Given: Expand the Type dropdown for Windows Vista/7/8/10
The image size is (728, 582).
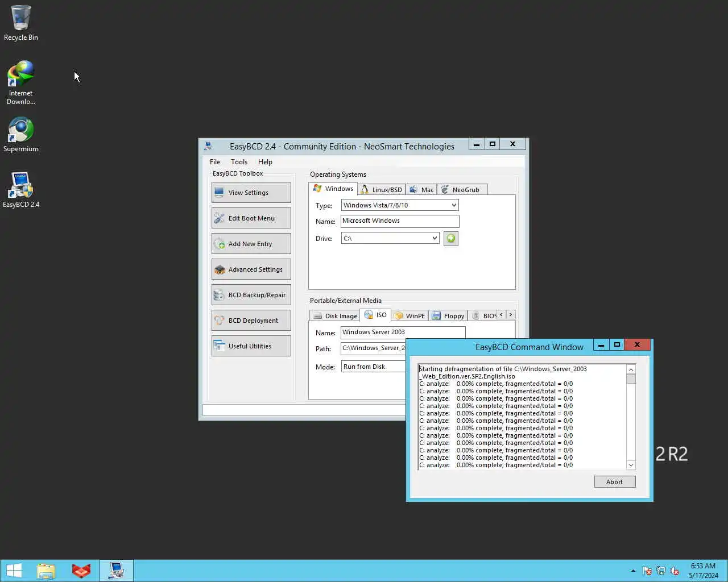Looking at the screenshot, I should [453, 205].
